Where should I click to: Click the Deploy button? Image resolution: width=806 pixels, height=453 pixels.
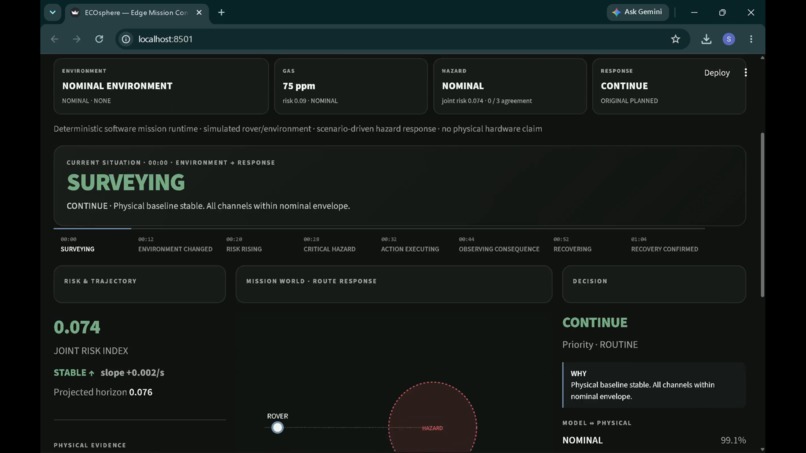[717, 73]
